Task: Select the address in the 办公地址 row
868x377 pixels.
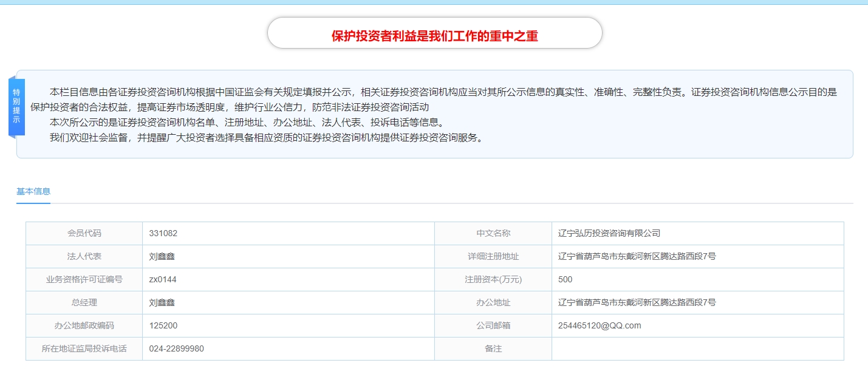Action: click(637, 302)
